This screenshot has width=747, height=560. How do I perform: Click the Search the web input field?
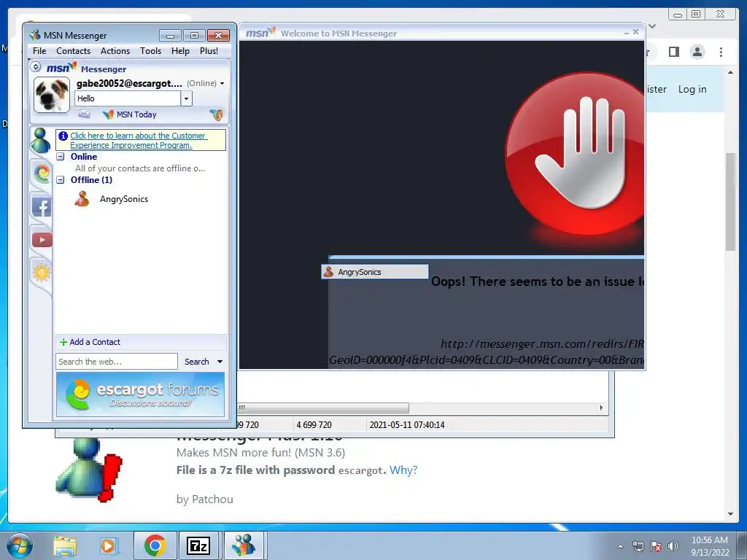coord(116,362)
